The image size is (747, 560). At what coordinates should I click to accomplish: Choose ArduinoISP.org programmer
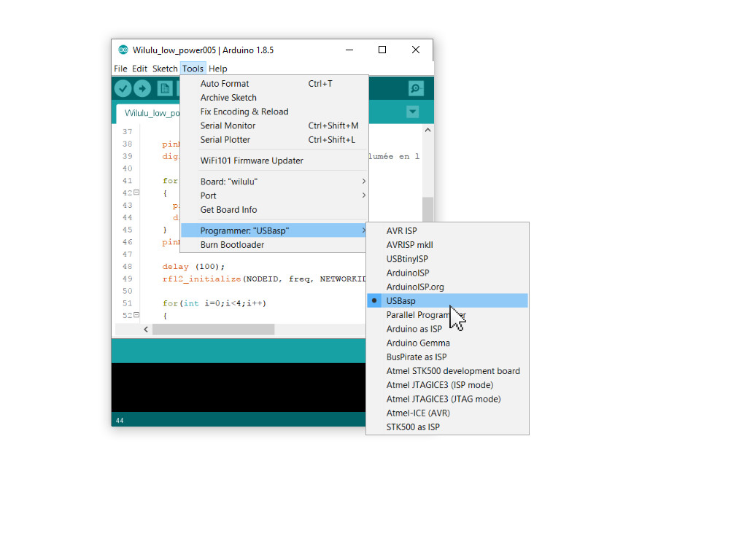pyautogui.click(x=447, y=287)
